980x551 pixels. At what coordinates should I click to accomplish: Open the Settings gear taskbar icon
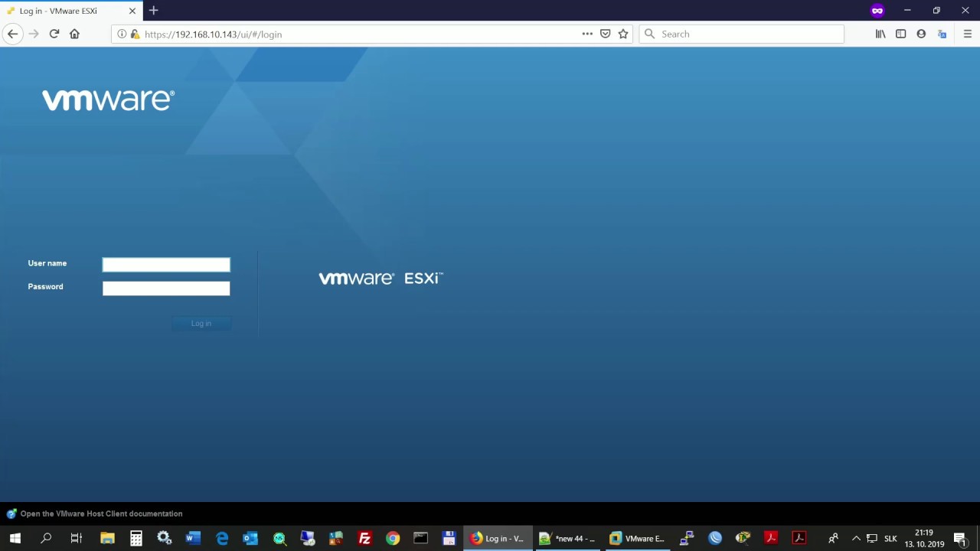[165, 538]
